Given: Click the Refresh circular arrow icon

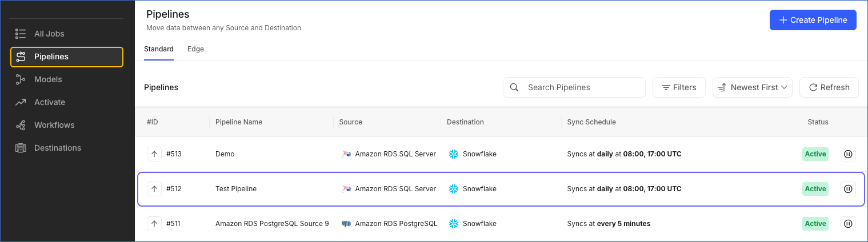Looking at the screenshot, I should click(x=813, y=87).
